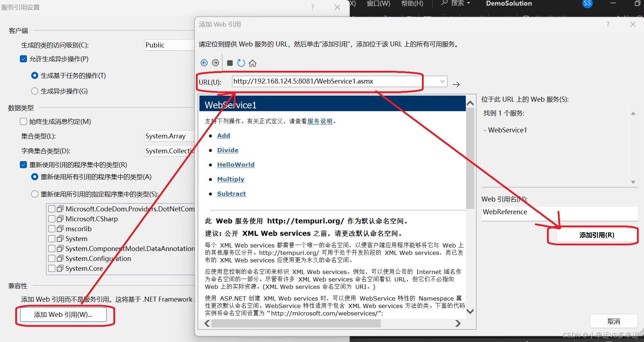The image size is (644, 342).
Task: Click the help question mark in Service Reference Settings
Action: point(312,7)
